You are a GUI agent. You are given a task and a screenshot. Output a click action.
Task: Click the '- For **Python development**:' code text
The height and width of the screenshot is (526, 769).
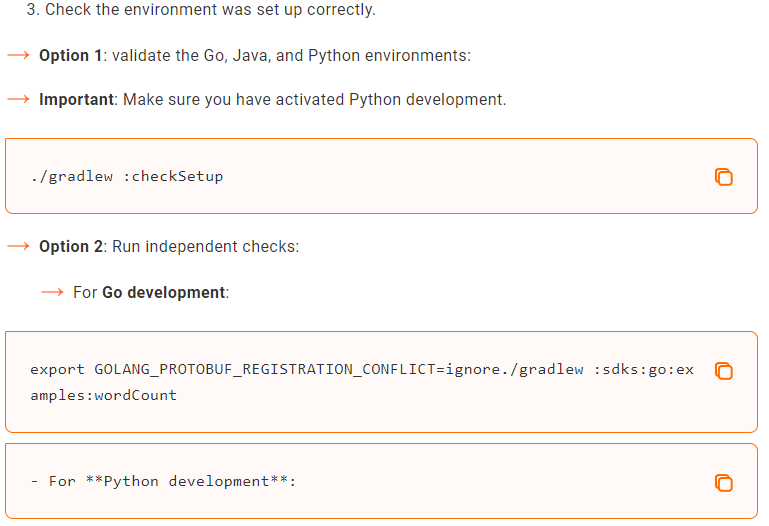pyautogui.click(x=163, y=481)
